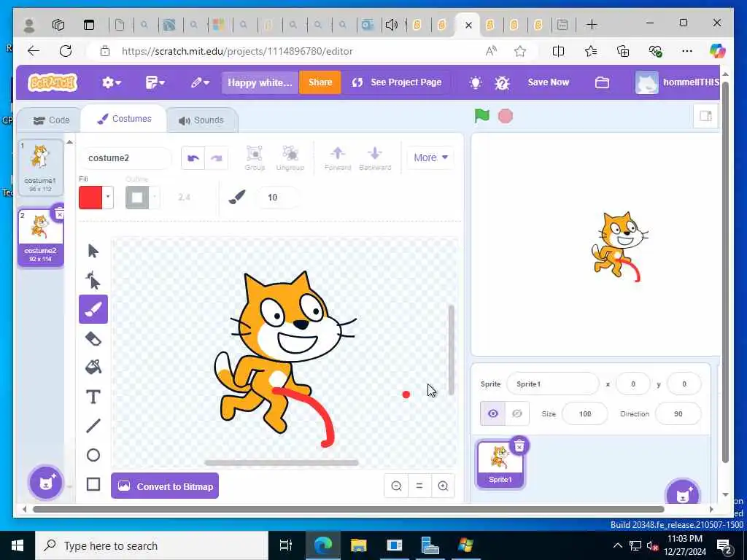Open the Outline color dropdown
This screenshot has width=747, height=560.
pyautogui.click(x=155, y=197)
